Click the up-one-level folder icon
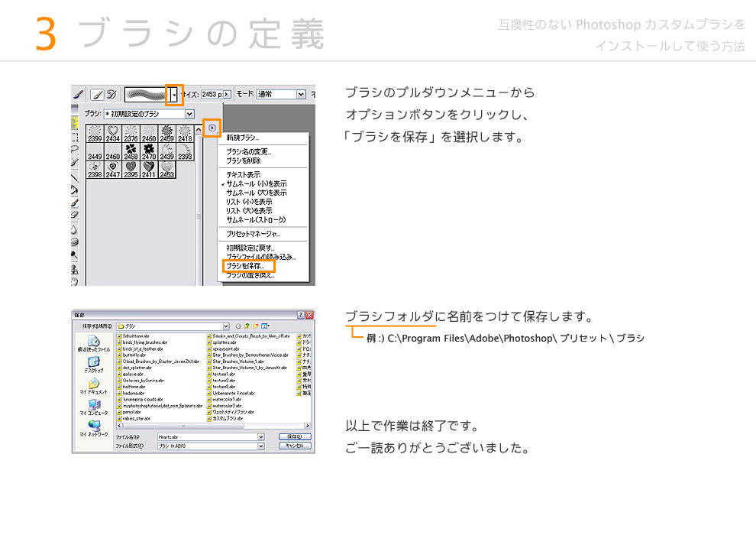756x535 pixels. (247, 326)
